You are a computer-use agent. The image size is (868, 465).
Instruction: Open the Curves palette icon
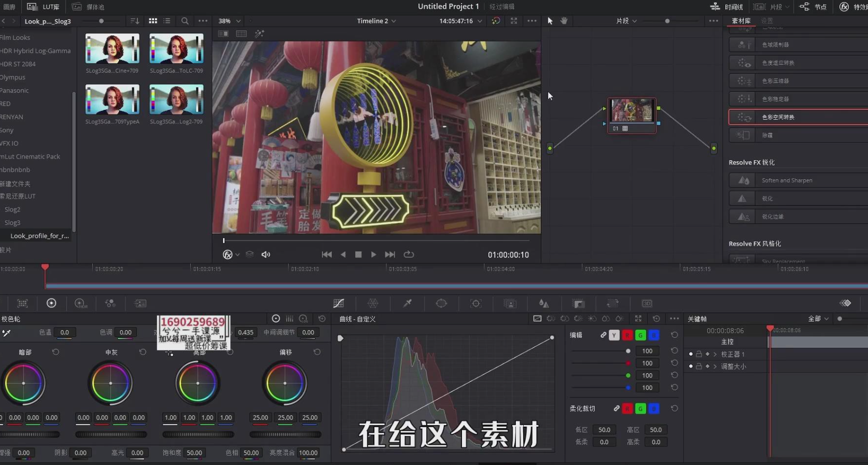click(339, 303)
